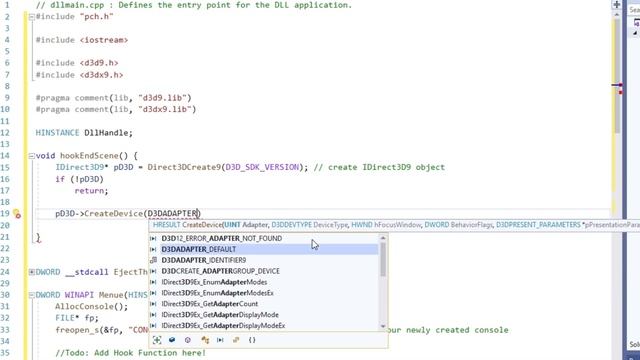The image size is (640, 360).
Task: Click the macro icon beside D3D12_ERROR_ADAPTER_NOT_FOUND
Action: point(153,238)
